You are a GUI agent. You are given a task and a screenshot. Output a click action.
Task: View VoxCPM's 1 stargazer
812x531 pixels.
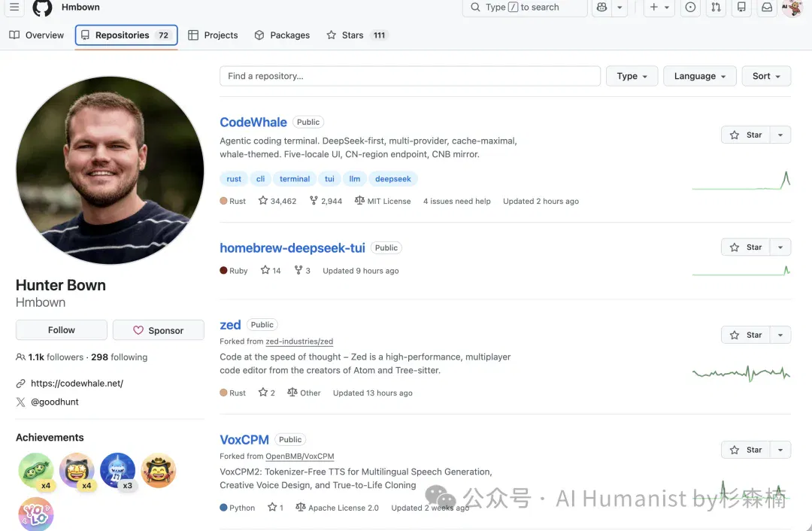(x=275, y=508)
